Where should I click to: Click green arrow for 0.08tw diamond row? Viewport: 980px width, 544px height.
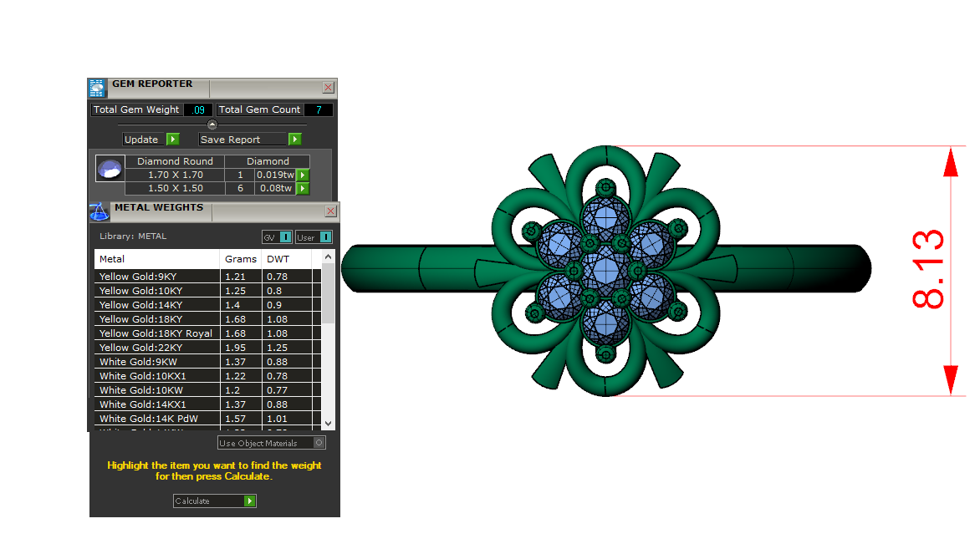coord(303,189)
